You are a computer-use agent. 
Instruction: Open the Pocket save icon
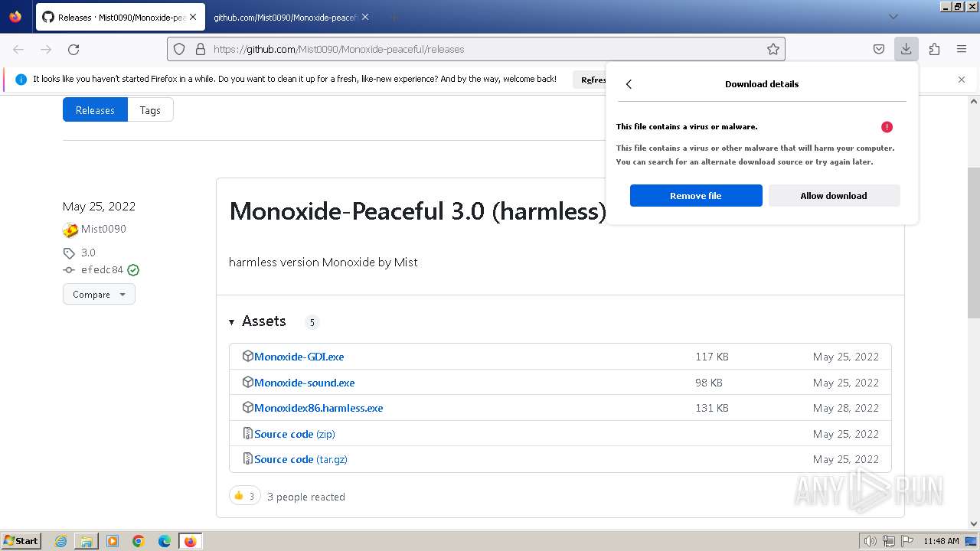(x=879, y=49)
